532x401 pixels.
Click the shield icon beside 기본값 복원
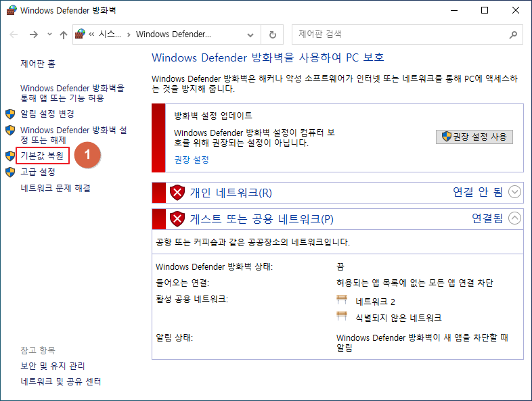(x=11, y=156)
